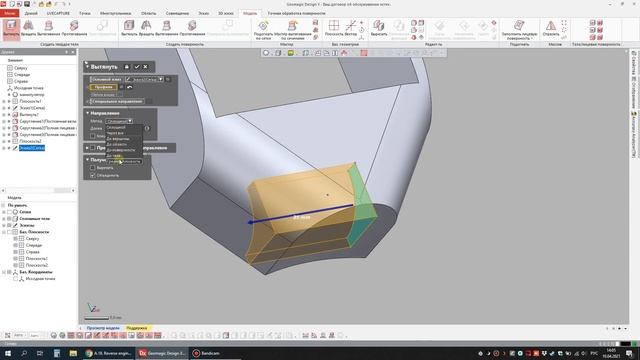Expand Эскизы node in Модель panel

click(x=4, y=225)
